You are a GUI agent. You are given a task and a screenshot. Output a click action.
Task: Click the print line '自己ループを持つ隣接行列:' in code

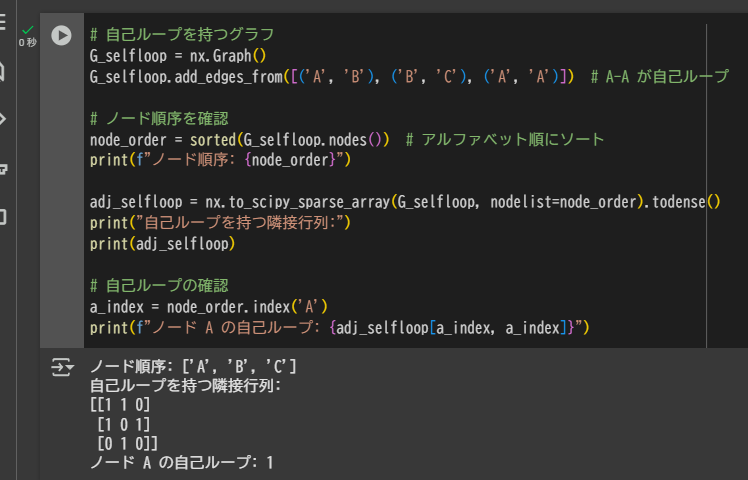tap(220, 223)
